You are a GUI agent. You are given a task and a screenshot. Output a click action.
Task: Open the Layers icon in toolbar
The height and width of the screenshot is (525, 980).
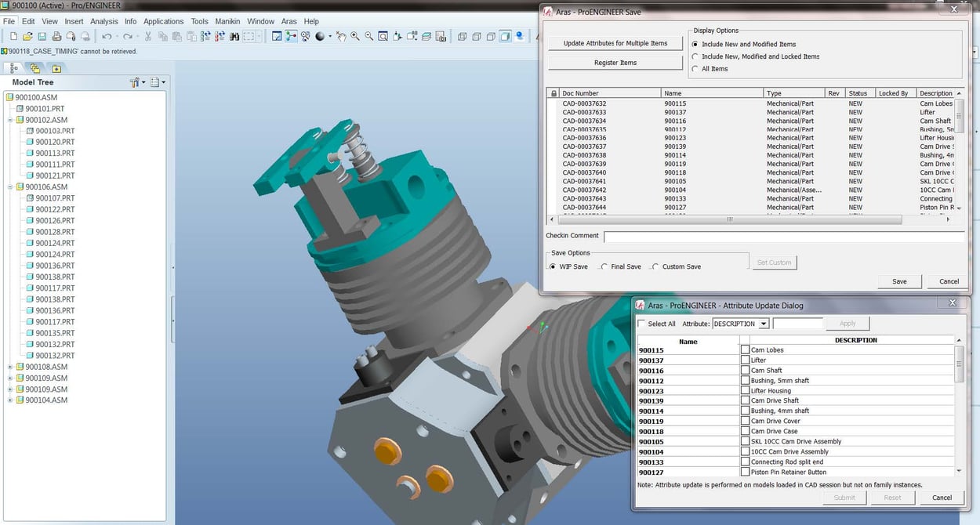coord(426,36)
